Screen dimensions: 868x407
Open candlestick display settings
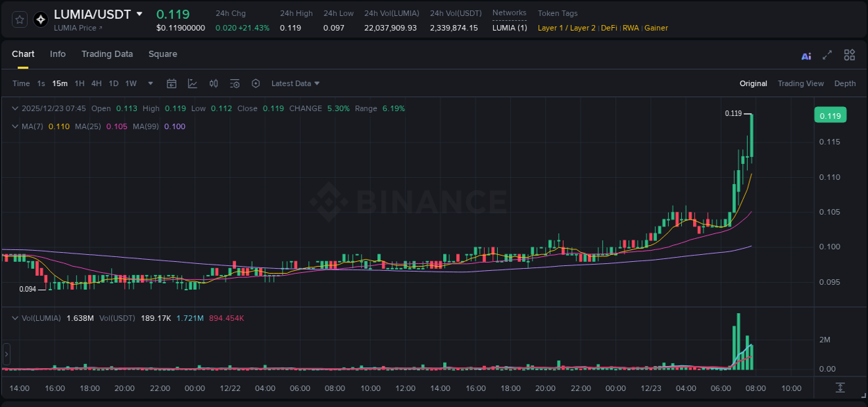click(213, 83)
